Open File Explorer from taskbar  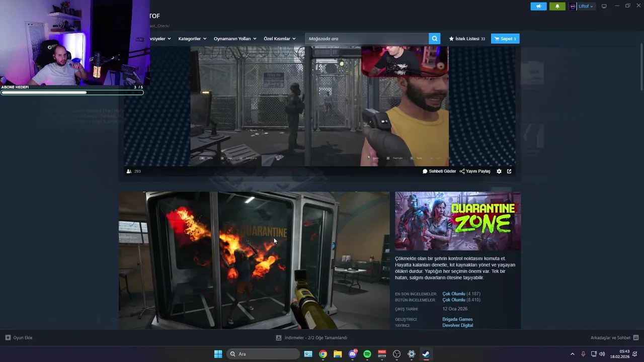tap(338, 354)
